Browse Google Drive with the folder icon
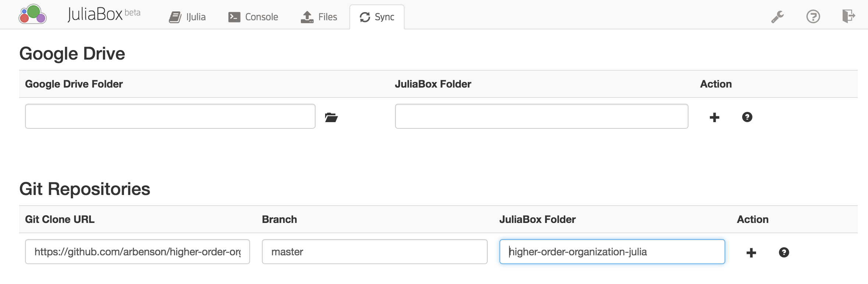868x284 pixels. tap(331, 117)
